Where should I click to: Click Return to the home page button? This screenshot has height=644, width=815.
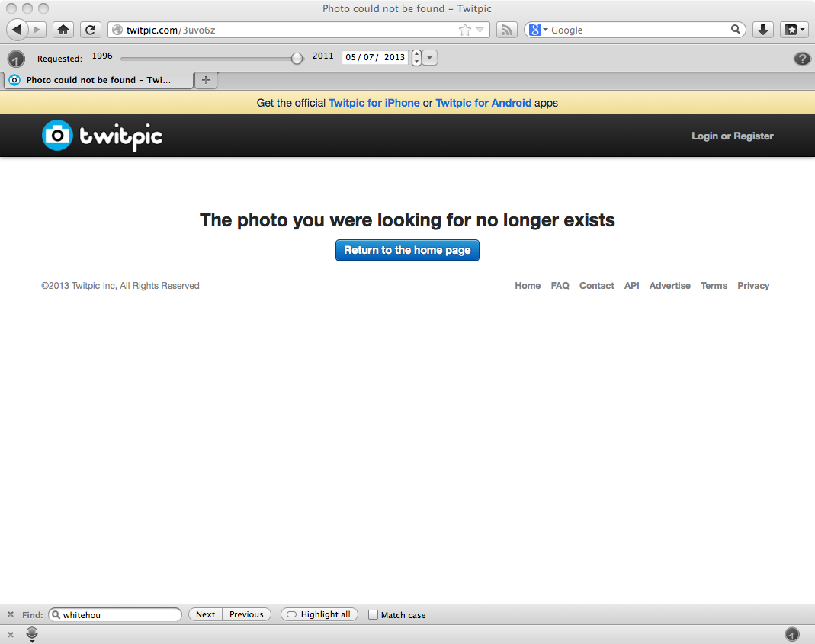[x=407, y=251]
